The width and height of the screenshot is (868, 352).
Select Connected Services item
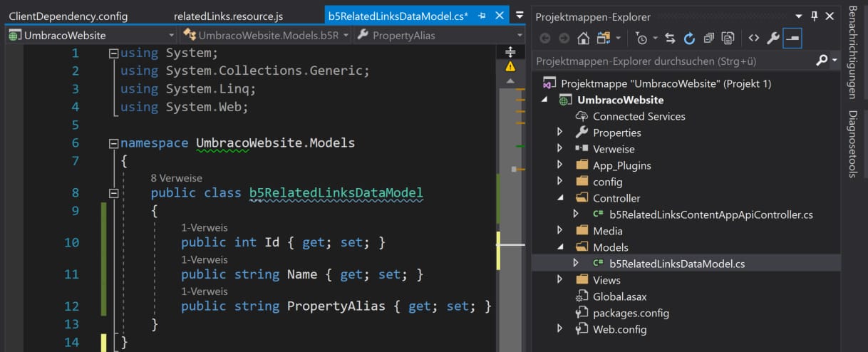tap(639, 116)
